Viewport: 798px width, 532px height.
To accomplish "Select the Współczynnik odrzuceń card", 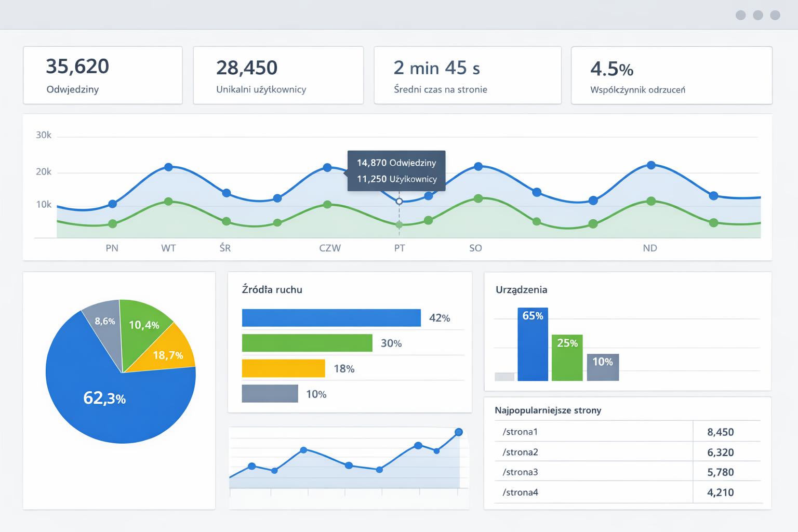I will (672, 75).
